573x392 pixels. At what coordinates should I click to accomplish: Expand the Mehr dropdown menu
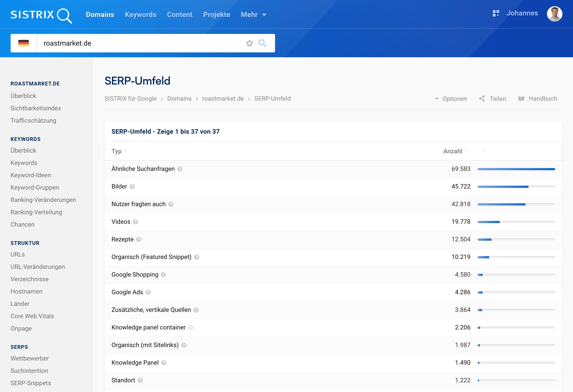point(254,15)
